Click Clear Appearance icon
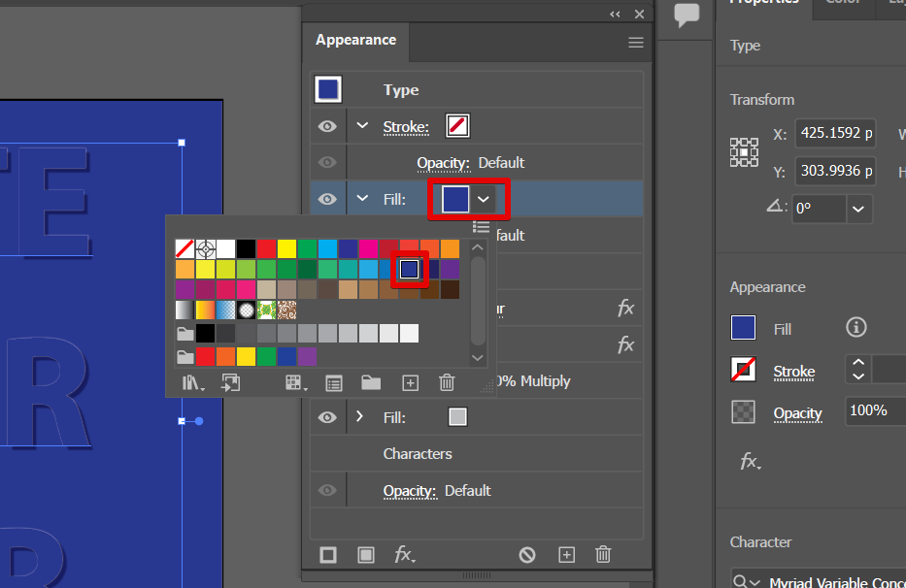 tap(527, 555)
